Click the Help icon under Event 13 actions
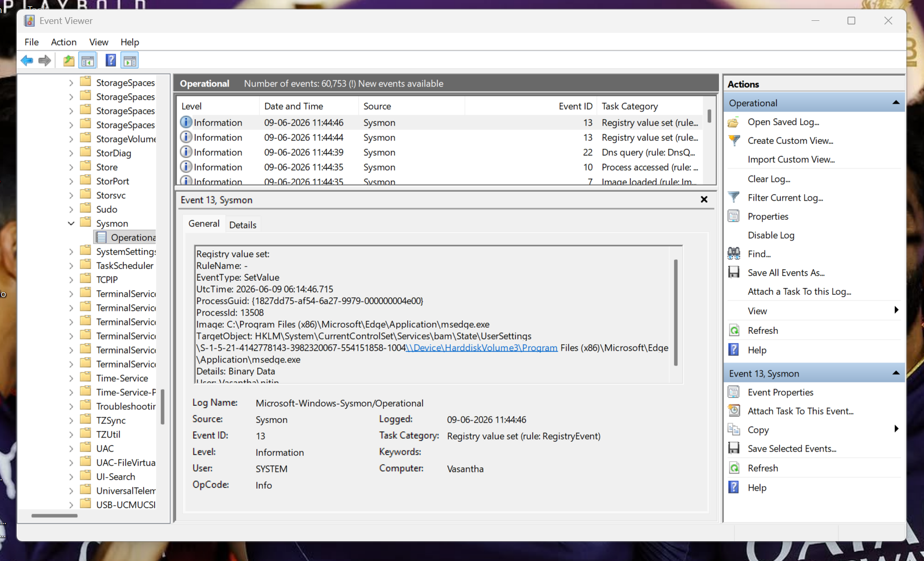The width and height of the screenshot is (924, 561). click(733, 487)
